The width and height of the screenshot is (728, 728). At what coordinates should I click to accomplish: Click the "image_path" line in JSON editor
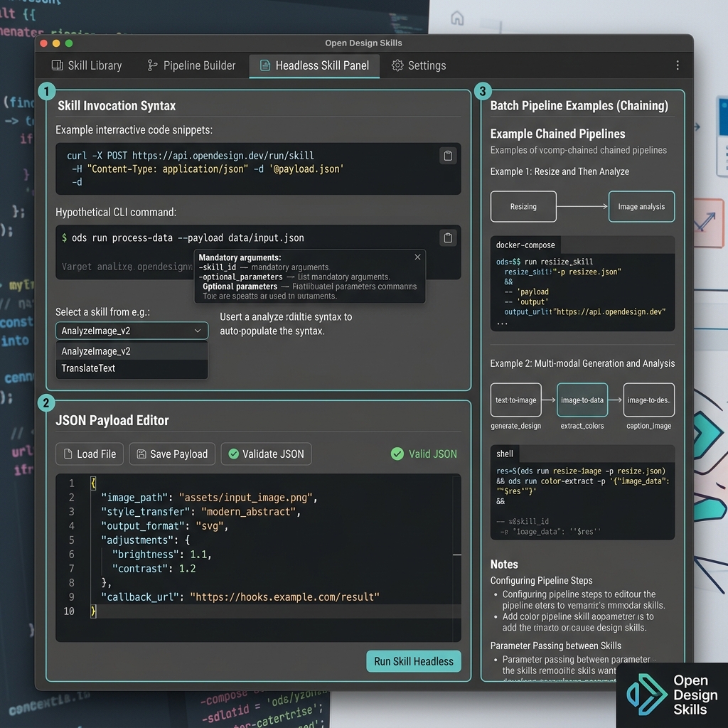coord(209,498)
